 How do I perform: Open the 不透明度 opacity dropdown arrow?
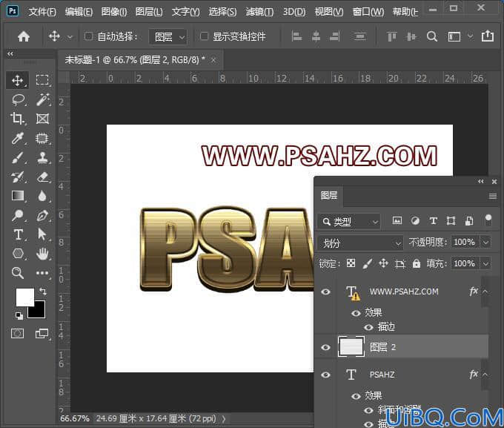pyautogui.click(x=485, y=242)
